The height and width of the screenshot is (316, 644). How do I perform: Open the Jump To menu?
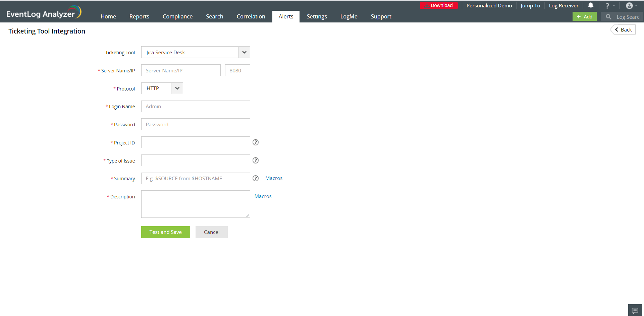pyautogui.click(x=530, y=6)
